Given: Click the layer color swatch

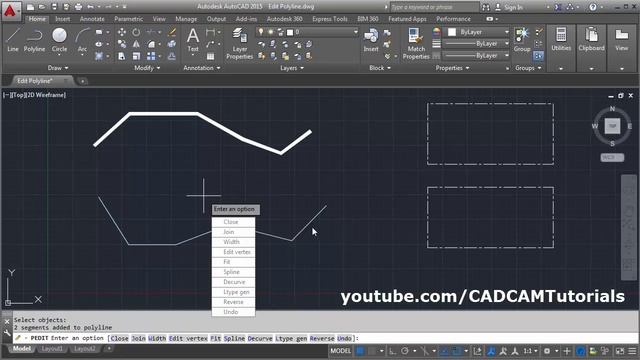Looking at the screenshot, I should (x=290, y=32).
